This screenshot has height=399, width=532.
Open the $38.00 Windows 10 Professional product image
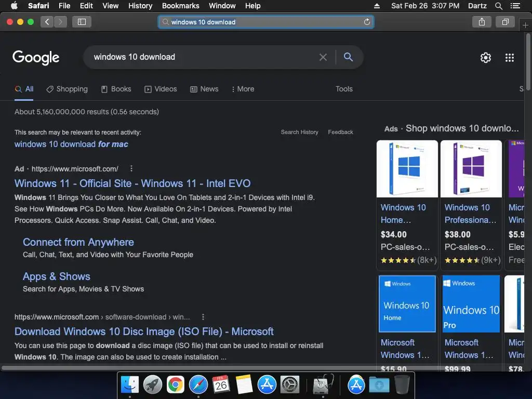471,169
